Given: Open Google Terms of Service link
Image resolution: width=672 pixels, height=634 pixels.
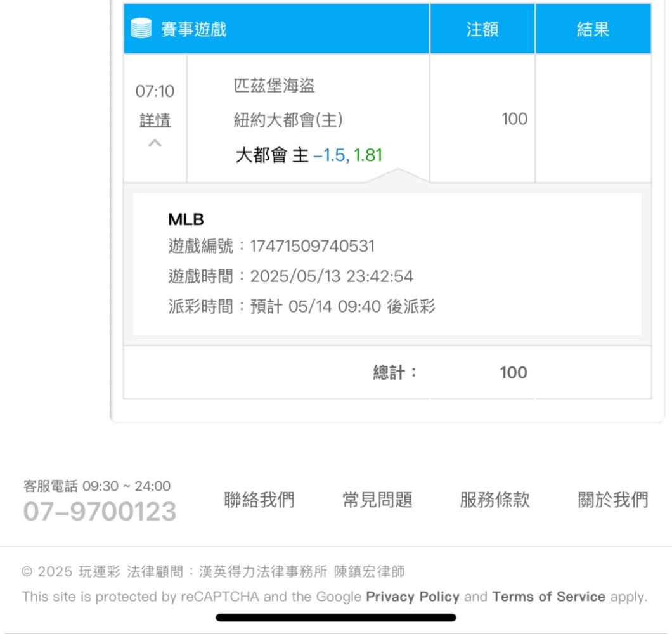Looking at the screenshot, I should (548, 597).
